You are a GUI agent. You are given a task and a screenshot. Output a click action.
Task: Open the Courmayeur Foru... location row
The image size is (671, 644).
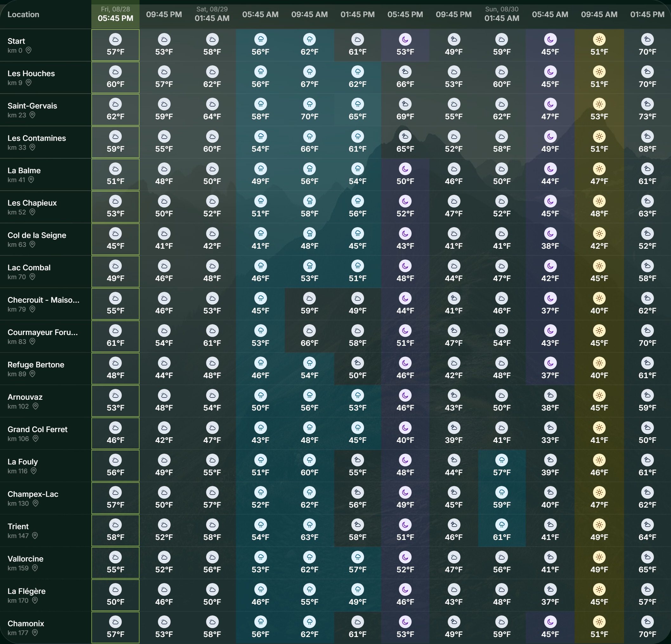[x=46, y=336]
